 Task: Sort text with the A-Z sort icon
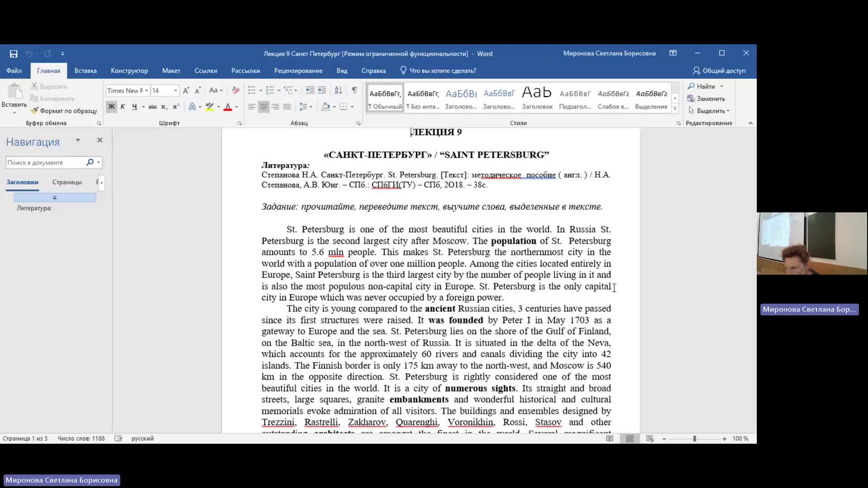[338, 90]
